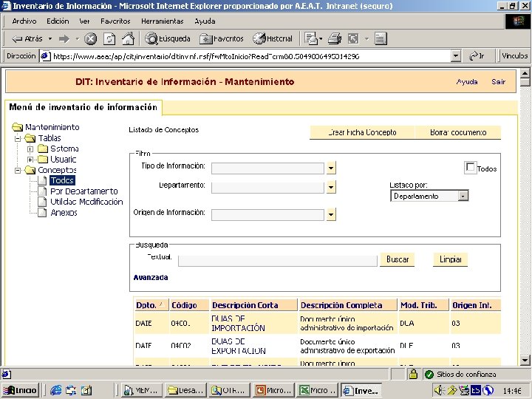Collapse the Conceptos tree node
Screen dimensions: 532x399
click(18, 171)
